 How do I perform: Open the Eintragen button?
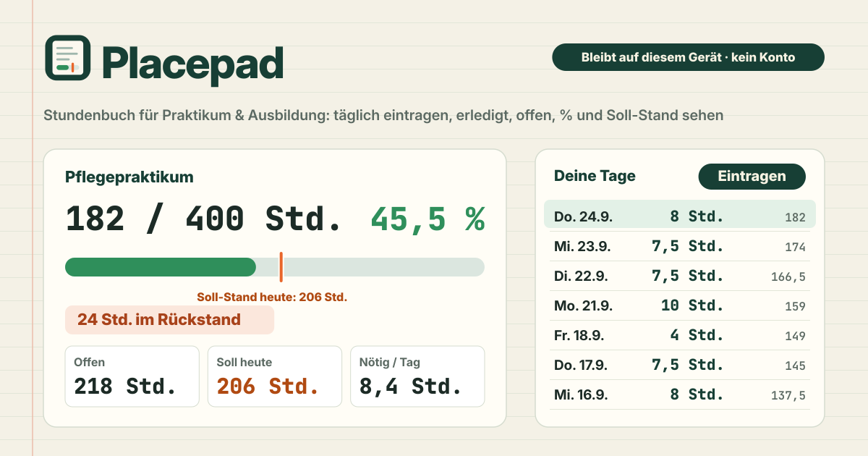[x=752, y=177]
